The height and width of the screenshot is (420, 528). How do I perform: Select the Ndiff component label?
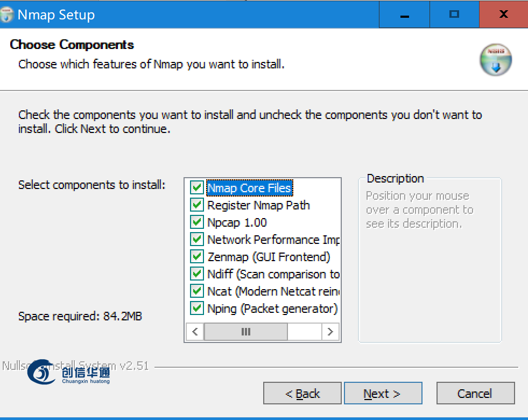(x=273, y=274)
